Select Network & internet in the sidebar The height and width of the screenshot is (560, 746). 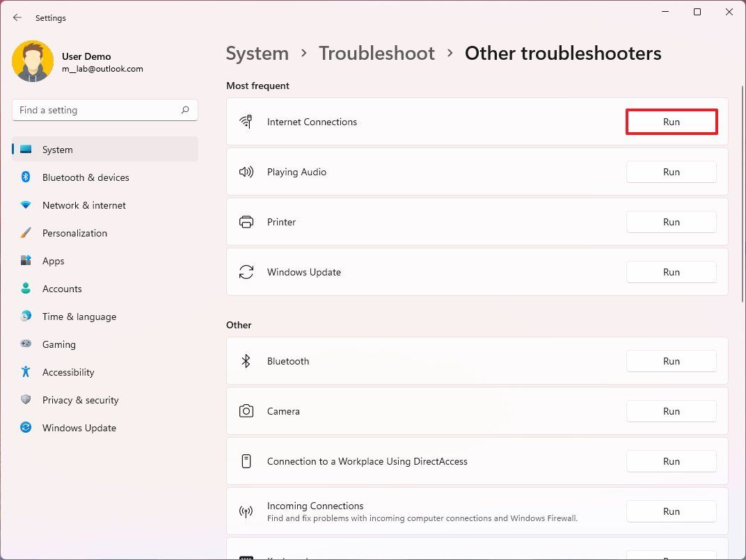pos(84,205)
